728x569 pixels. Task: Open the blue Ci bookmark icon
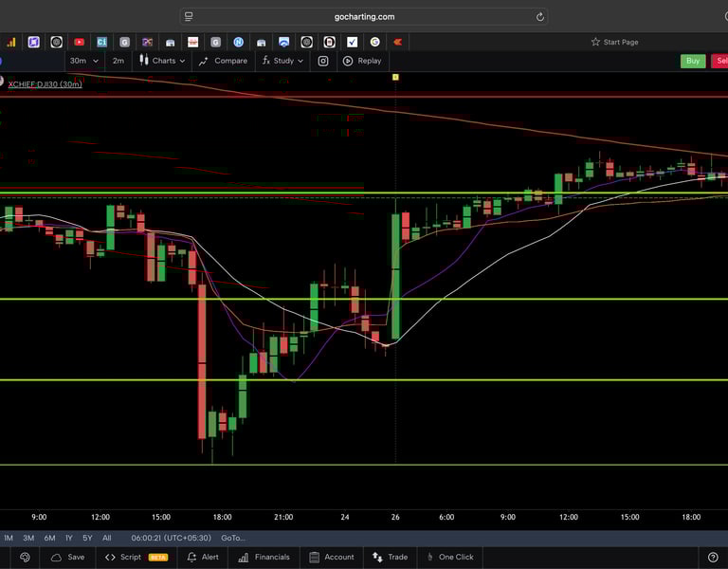coord(101,43)
